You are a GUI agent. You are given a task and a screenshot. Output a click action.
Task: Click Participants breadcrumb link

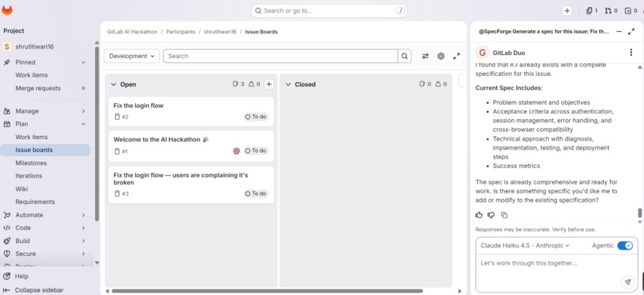click(x=181, y=32)
